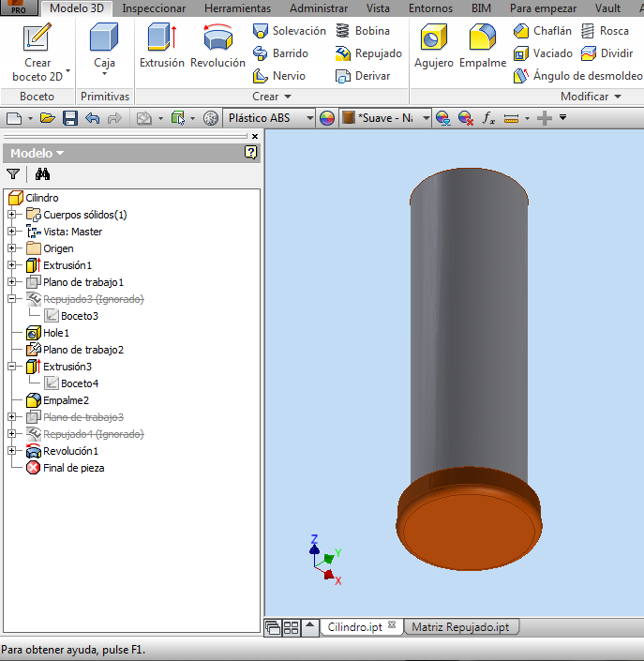Open the browser help question icon
Screen dimensions: 644x661
251,152
